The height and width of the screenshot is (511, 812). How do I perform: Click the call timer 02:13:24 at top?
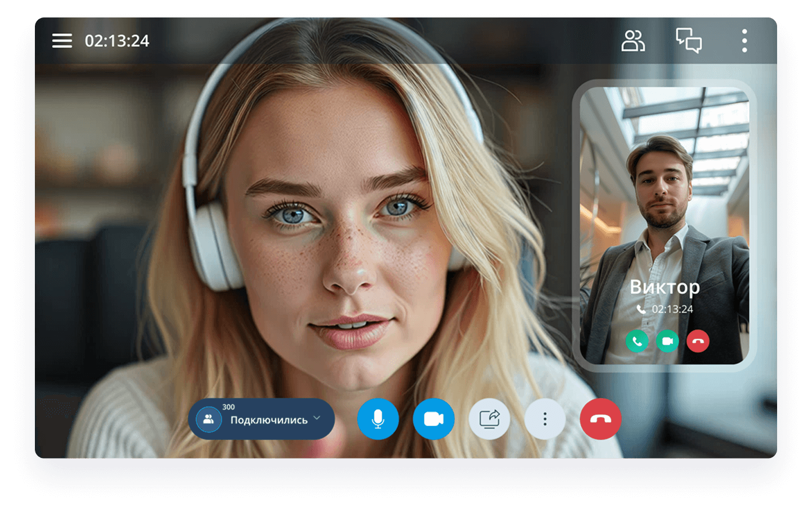point(117,41)
